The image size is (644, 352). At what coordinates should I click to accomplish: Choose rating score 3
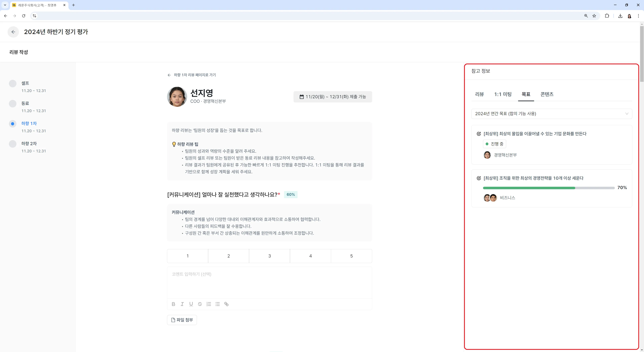270,256
